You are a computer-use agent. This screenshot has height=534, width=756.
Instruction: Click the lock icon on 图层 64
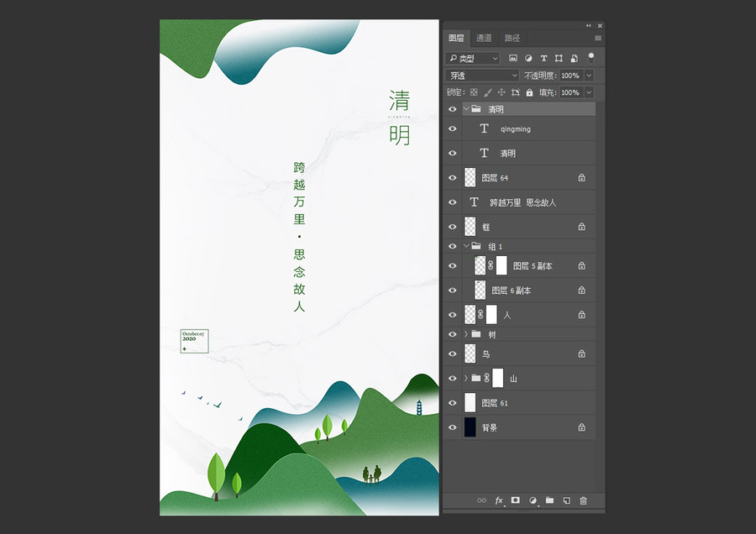(x=582, y=178)
